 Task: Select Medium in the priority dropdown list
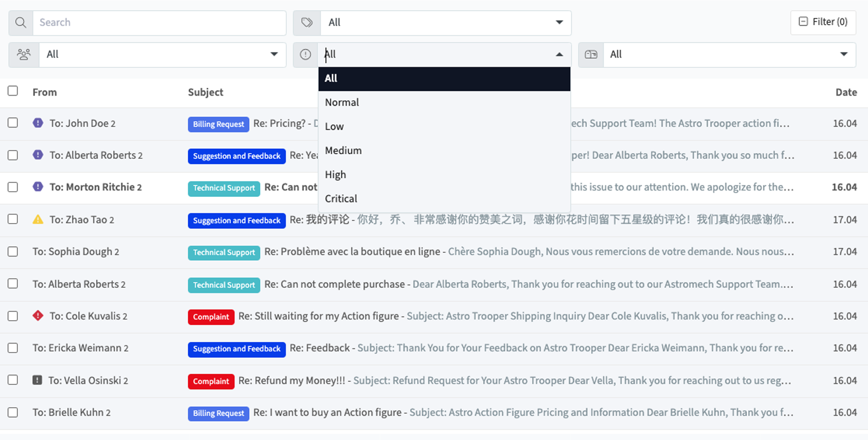(x=343, y=151)
